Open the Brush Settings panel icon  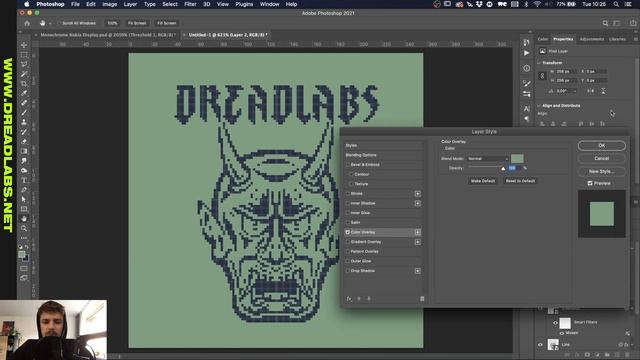(527, 83)
